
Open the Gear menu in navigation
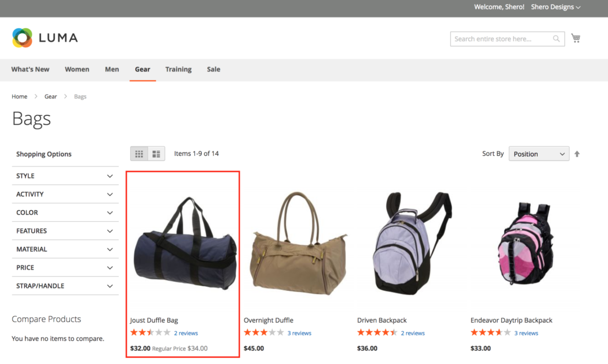click(x=142, y=69)
